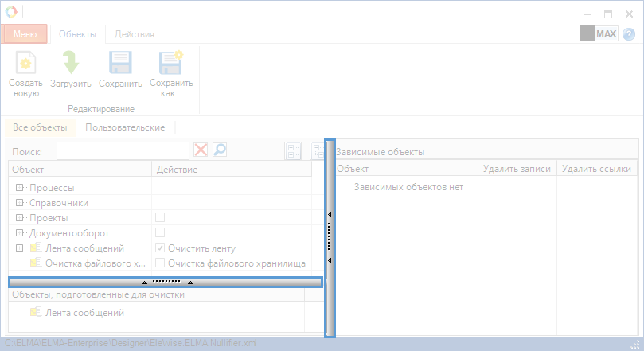Screen dimensions: 644x351
Task: Click the Объект column header in the objects tree
Action: click(x=80, y=170)
